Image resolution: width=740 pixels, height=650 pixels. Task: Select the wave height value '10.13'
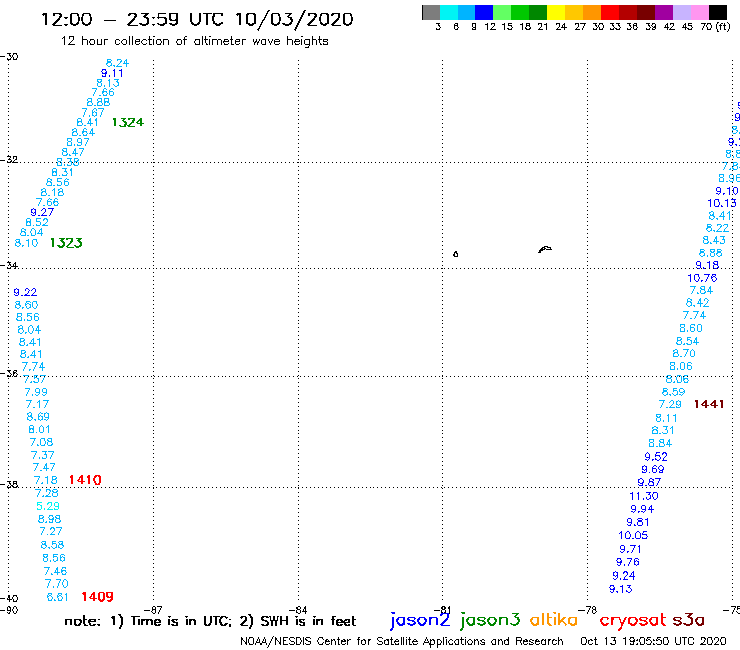pos(722,203)
